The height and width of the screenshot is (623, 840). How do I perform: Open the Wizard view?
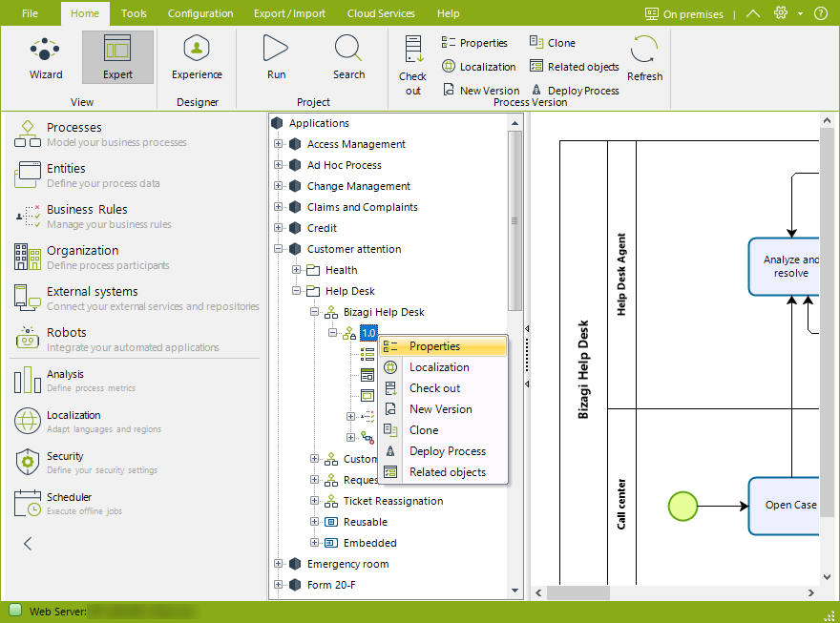[46, 58]
